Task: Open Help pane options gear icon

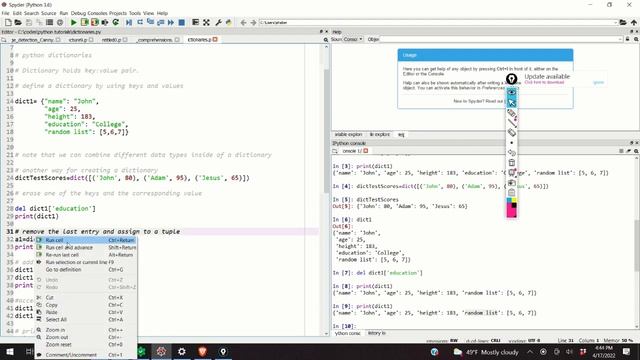Action: coord(636,39)
